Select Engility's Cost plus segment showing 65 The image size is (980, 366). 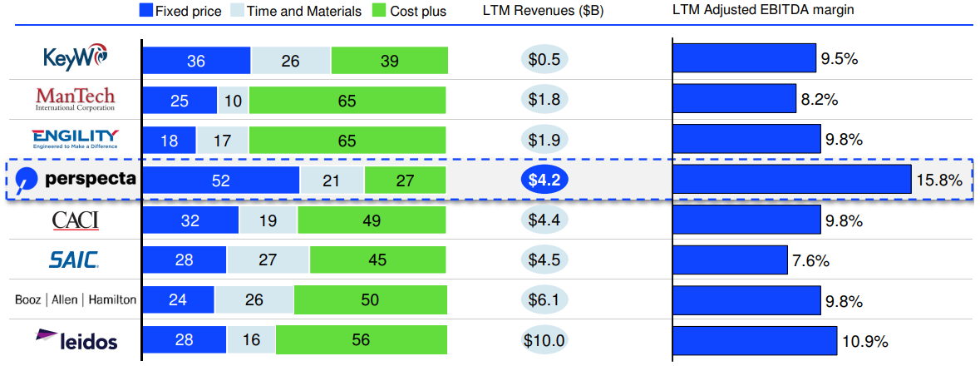(347, 140)
